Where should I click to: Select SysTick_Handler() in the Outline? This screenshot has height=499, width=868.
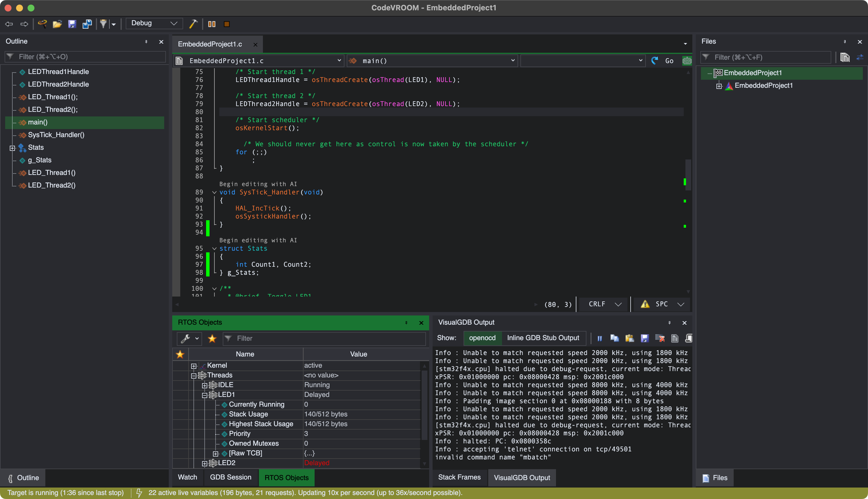pyautogui.click(x=56, y=135)
